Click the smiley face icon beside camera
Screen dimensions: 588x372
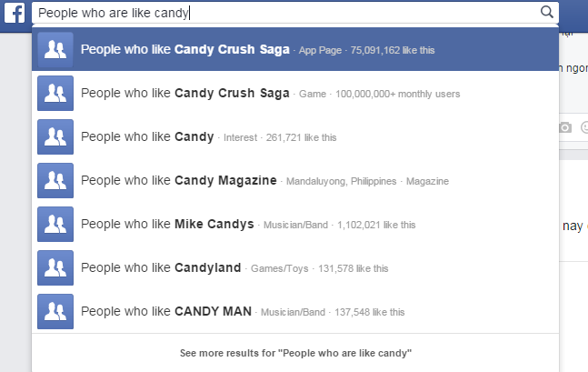pyautogui.click(x=583, y=128)
